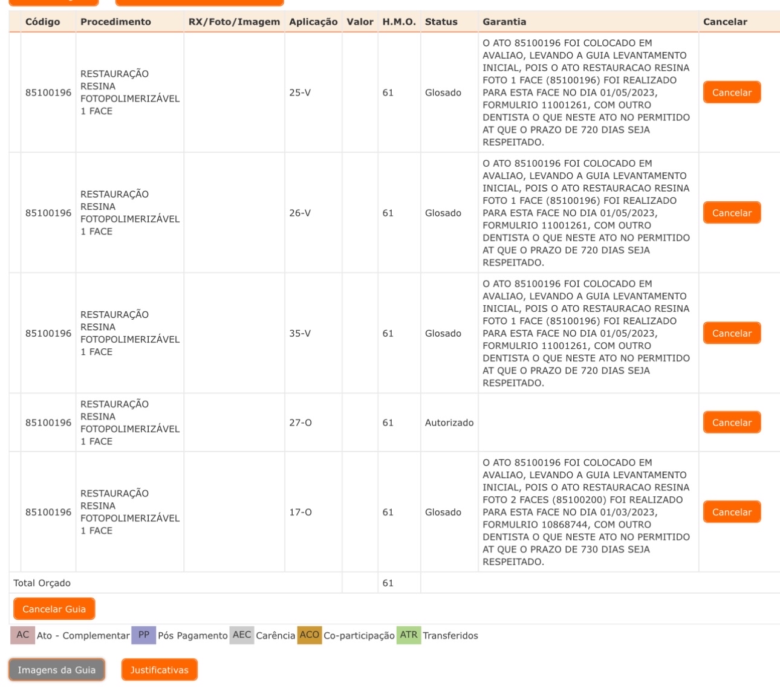This screenshot has width=780, height=700.
Task: Click the H.M.O. column header
Action: pyautogui.click(x=399, y=22)
